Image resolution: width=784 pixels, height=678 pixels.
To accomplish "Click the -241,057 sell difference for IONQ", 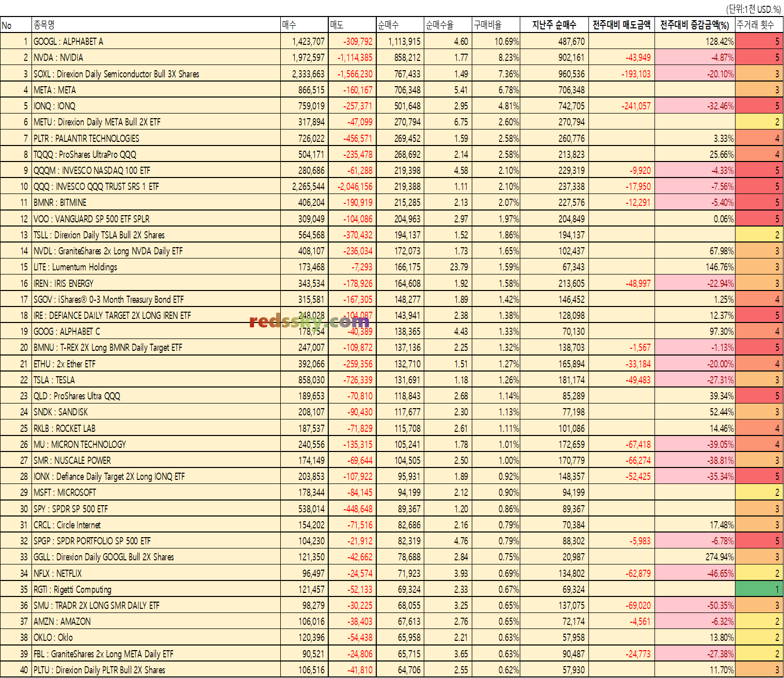I will click(621, 106).
